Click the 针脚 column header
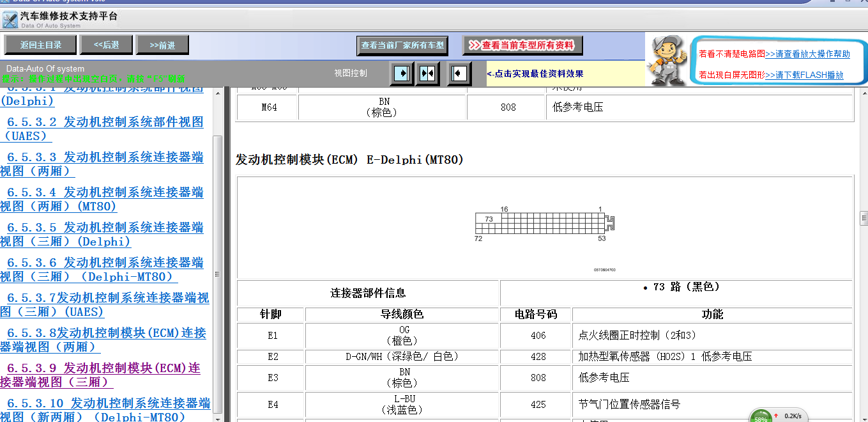 (x=271, y=315)
